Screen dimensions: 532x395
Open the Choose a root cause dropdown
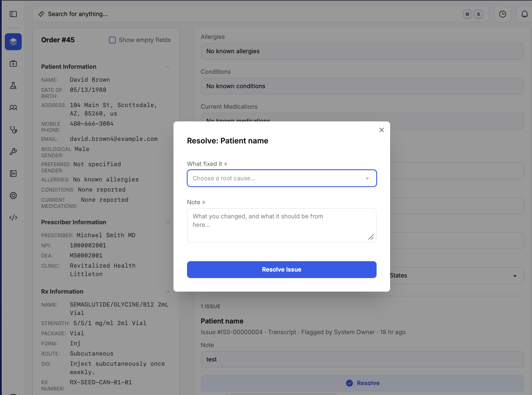pos(282,178)
